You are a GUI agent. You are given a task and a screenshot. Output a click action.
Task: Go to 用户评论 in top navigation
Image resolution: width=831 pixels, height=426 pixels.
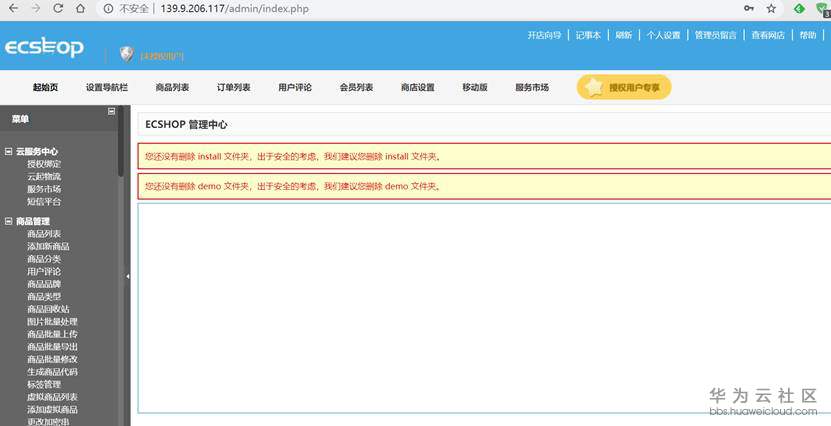[295, 87]
